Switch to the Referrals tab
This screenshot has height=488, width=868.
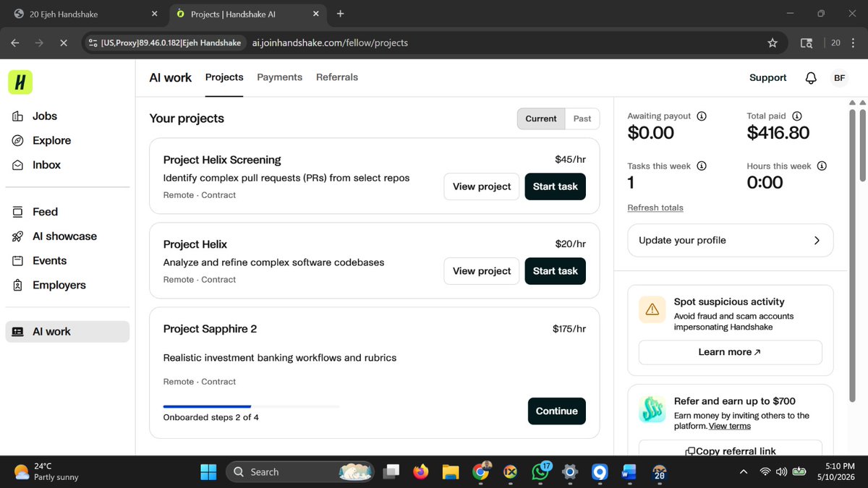click(337, 77)
